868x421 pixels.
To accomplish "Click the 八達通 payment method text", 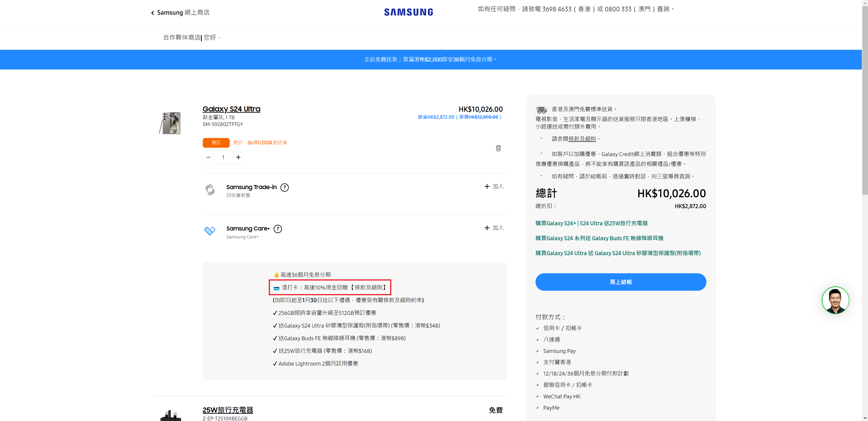I will [x=552, y=339].
